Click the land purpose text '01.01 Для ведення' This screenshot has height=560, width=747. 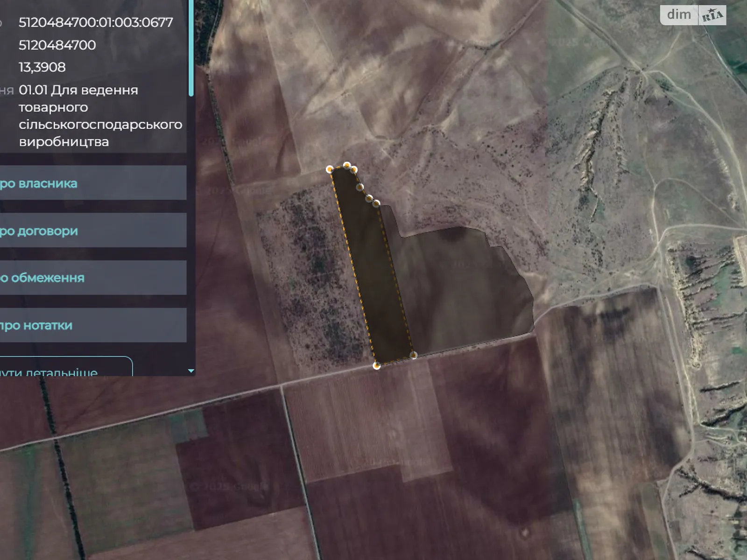pyautogui.click(x=78, y=90)
